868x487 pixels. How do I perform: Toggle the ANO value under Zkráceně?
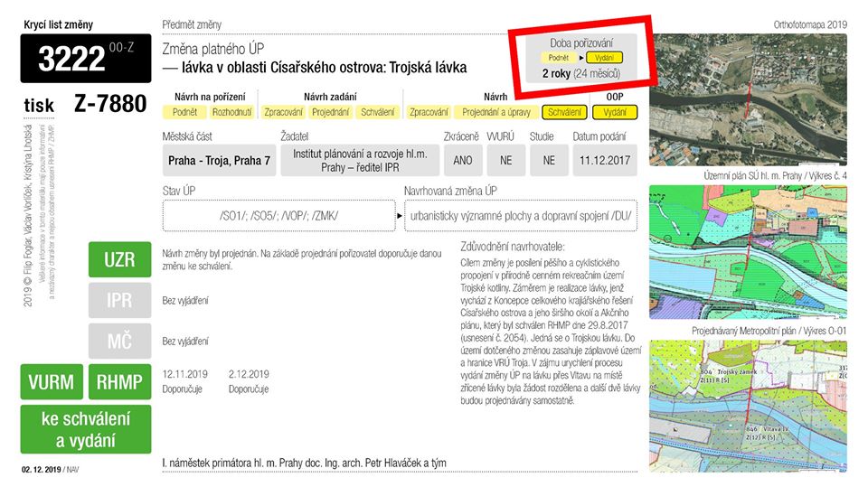pyautogui.click(x=461, y=161)
